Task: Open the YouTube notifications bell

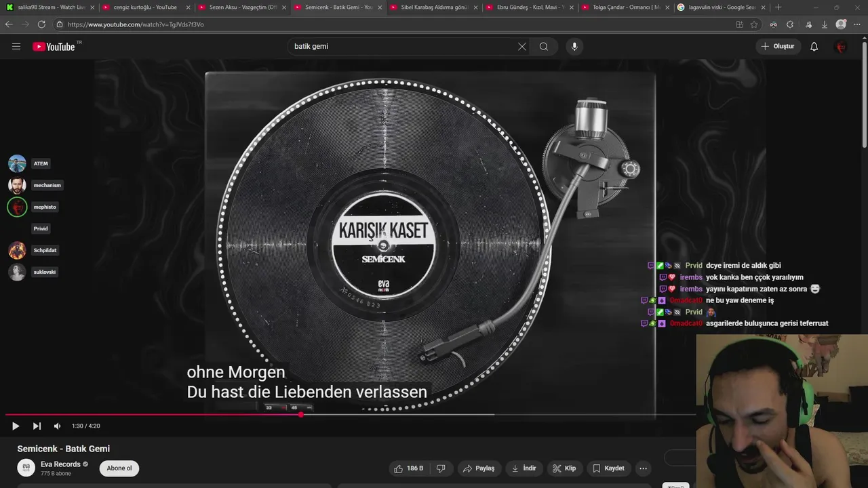Action: pyautogui.click(x=814, y=47)
